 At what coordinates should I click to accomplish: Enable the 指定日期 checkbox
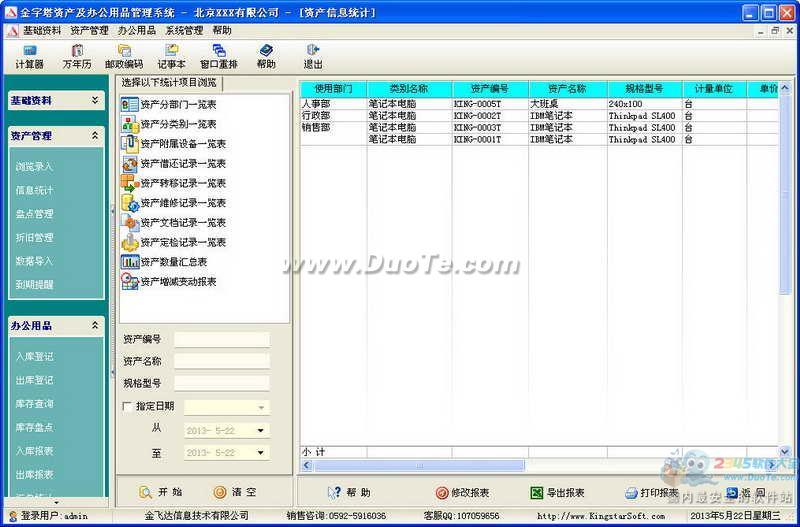128,407
